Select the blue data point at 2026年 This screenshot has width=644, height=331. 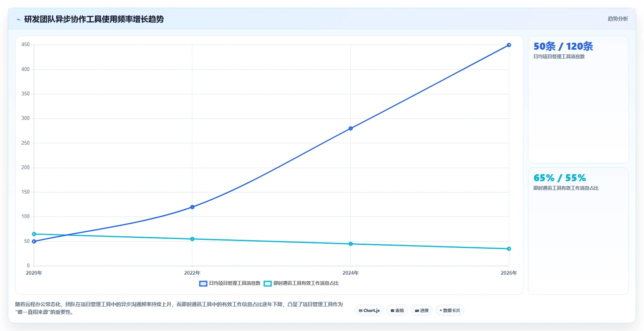[x=509, y=45]
